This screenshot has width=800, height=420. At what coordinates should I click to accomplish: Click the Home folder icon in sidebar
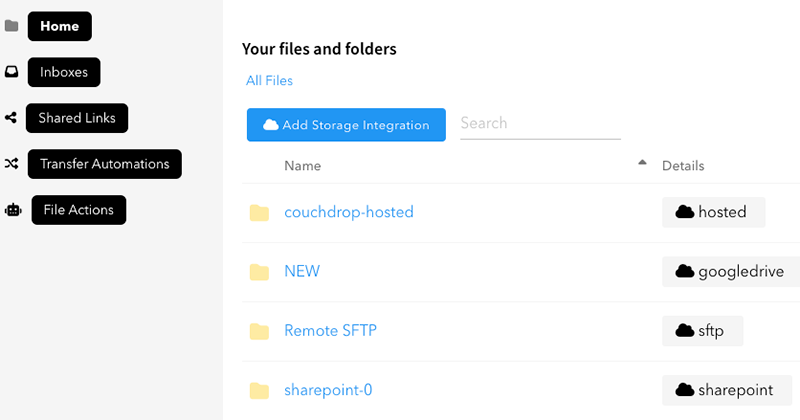point(12,26)
